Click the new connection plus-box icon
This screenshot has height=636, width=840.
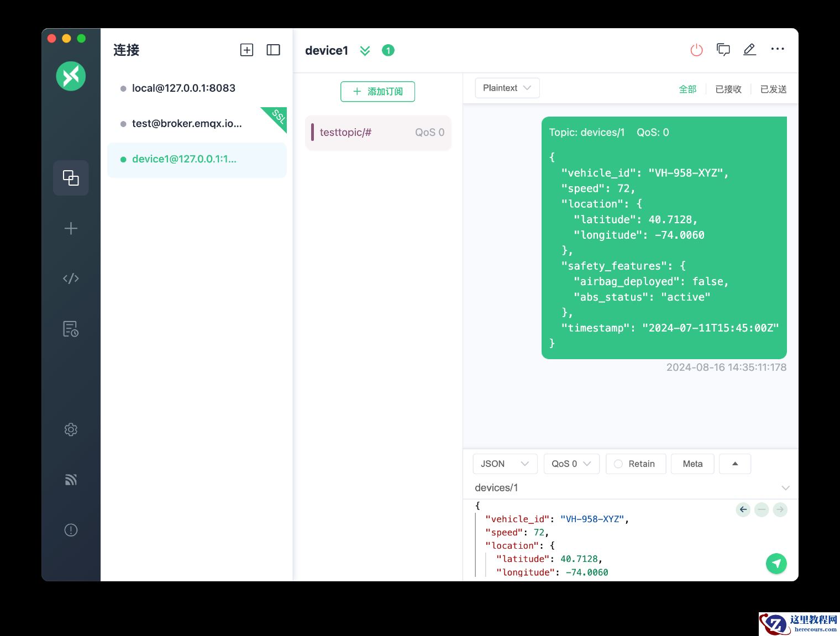click(x=247, y=50)
